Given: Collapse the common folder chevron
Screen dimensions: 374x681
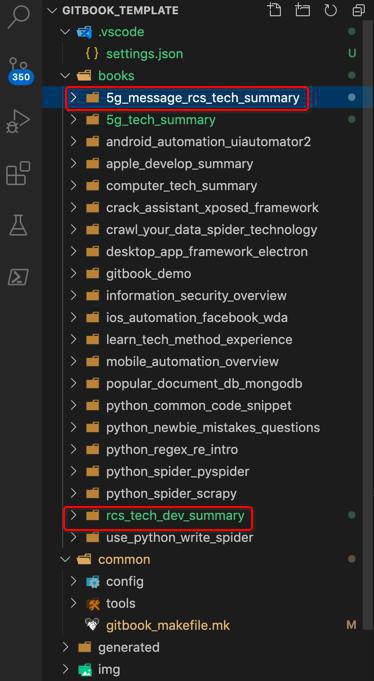Looking at the screenshot, I should (x=65, y=559).
